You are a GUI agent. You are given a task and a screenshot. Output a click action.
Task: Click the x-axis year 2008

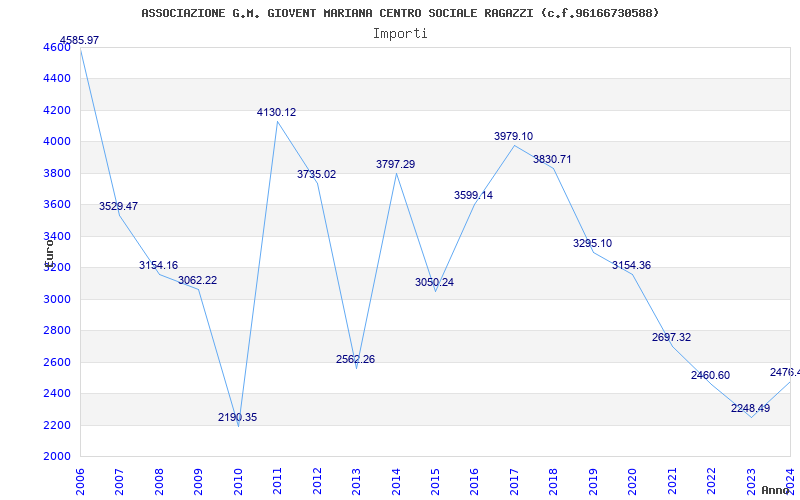point(159,481)
